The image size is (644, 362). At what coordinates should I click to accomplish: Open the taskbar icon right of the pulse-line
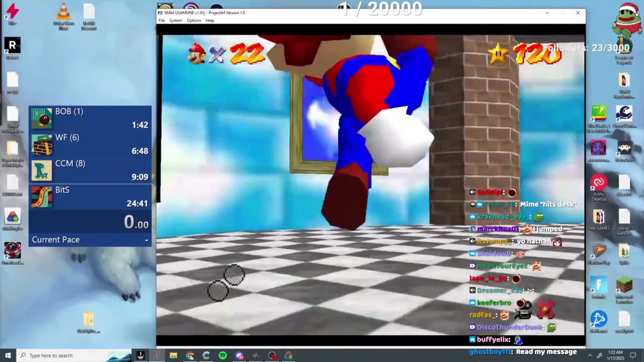point(272,355)
